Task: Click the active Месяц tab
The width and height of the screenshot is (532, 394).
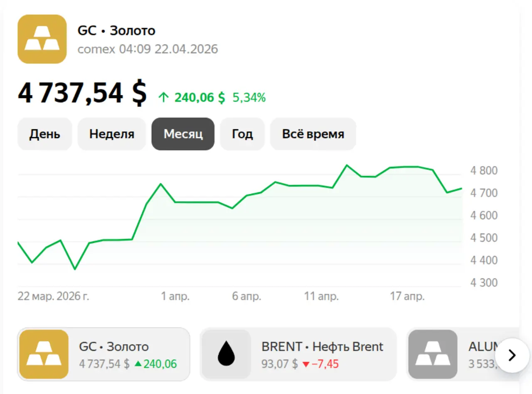Action: point(183,134)
